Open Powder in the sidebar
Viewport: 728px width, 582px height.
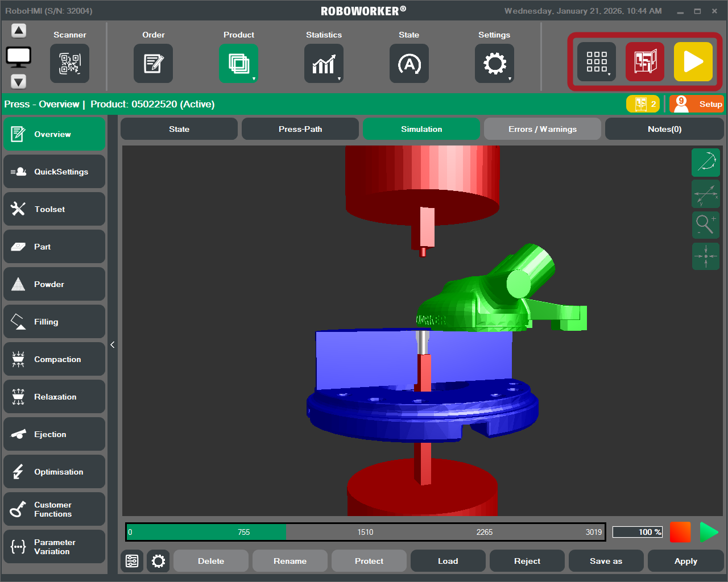(55, 284)
